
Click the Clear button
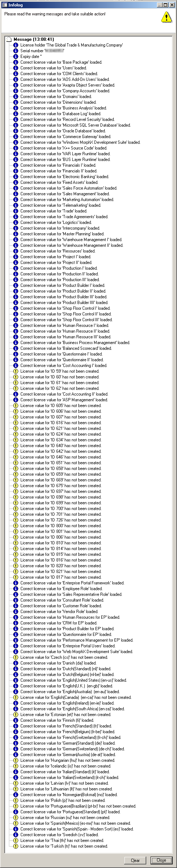coord(135,860)
